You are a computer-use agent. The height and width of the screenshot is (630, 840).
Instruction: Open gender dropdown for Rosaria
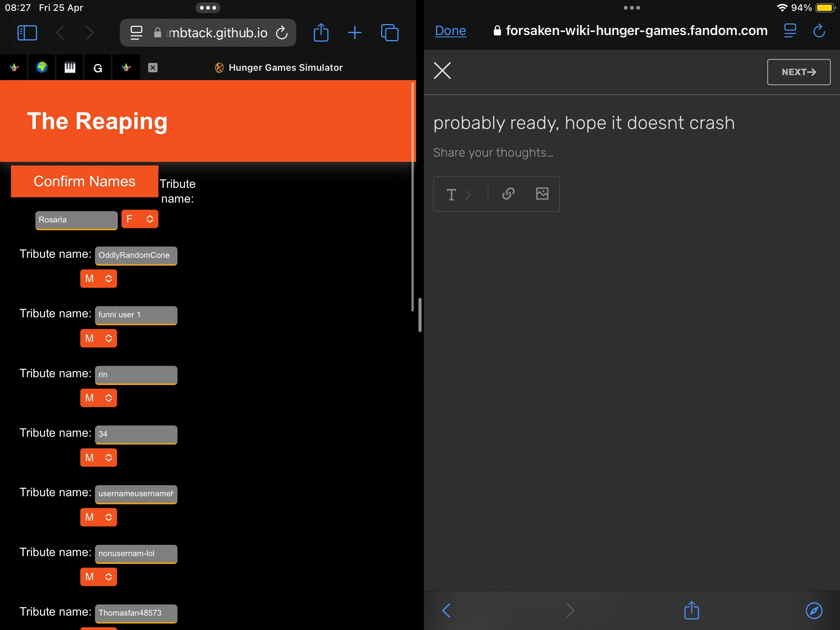140,219
